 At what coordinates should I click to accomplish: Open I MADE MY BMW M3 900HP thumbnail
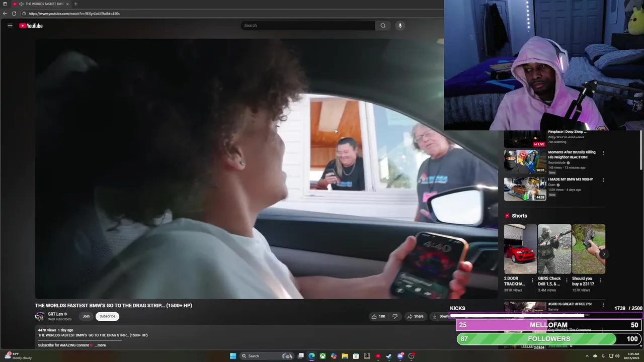[x=525, y=189]
